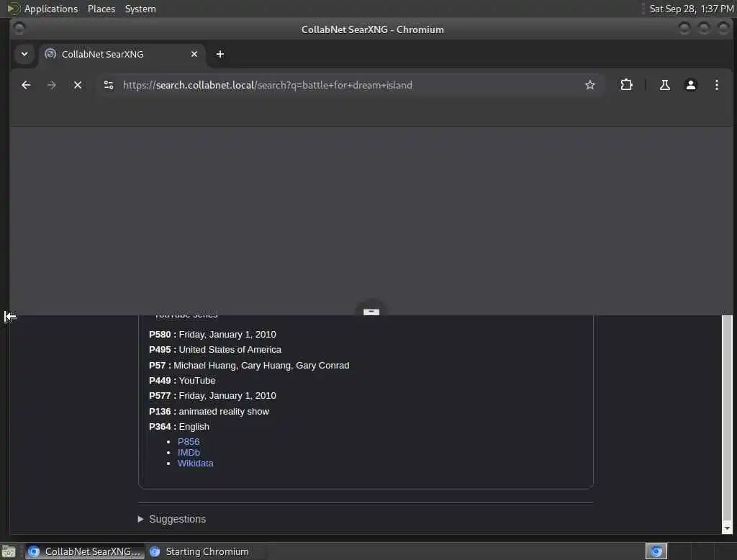Open the Wikidata link
The height and width of the screenshot is (560, 737).
pyautogui.click(x=196, y=463)
